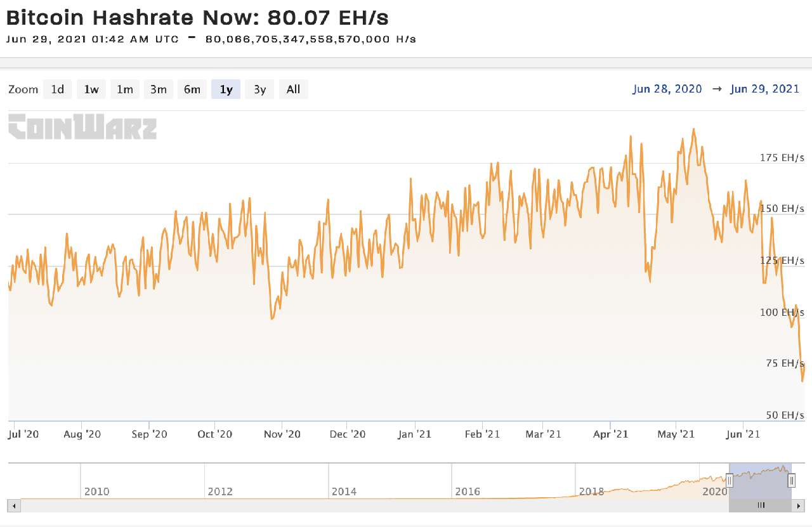Image resolution: width=812 pixels, height=527 pixels.
Task: Click the 150 EH/s axis value
Action: (782, 209)
